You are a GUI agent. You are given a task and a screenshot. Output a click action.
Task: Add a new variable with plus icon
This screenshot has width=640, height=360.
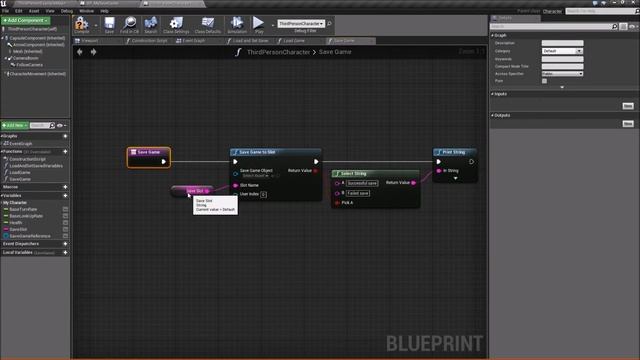(x=65, y=196)
